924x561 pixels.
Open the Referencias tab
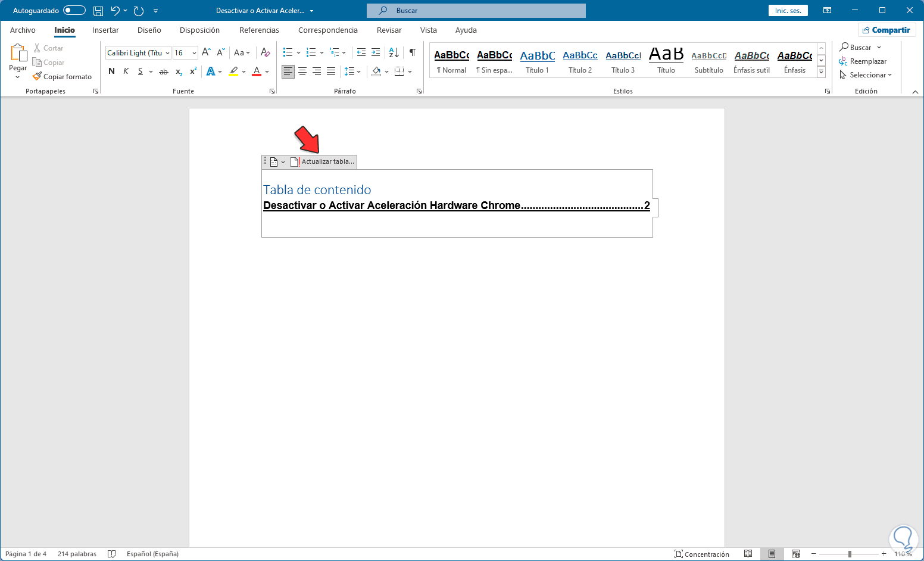pos(259,30)
